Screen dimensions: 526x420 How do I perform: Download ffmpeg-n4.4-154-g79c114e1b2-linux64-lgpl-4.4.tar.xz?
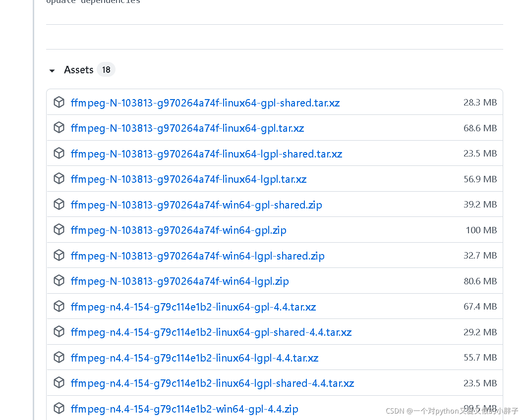pos(194,358)
